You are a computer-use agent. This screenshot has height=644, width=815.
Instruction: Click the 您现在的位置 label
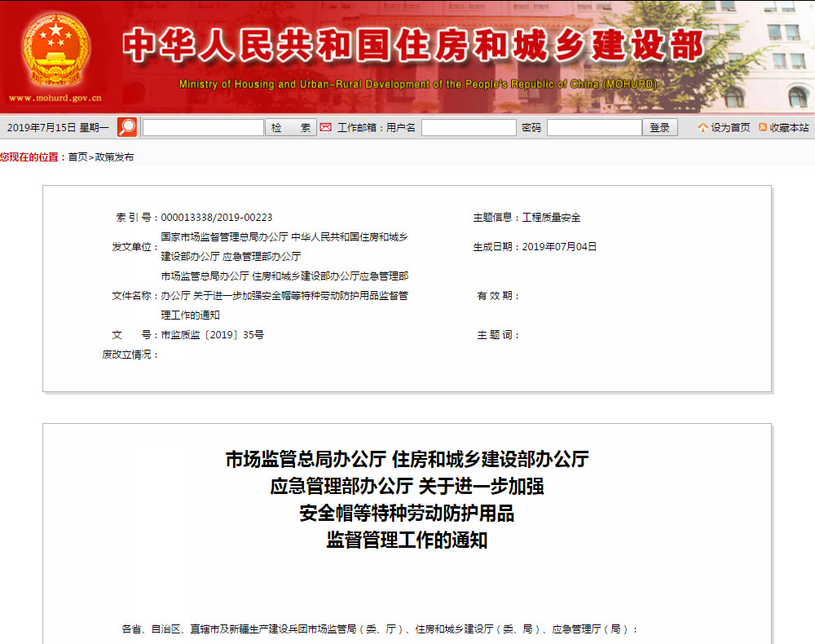coord(33,157)
